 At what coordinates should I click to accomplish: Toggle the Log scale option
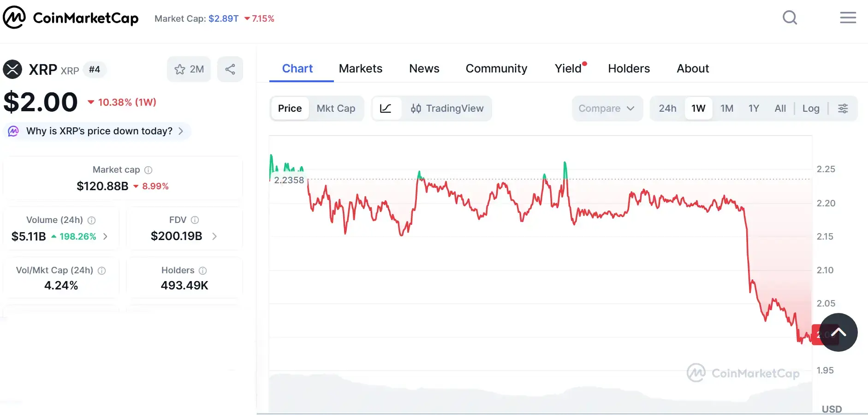point(810,108)
